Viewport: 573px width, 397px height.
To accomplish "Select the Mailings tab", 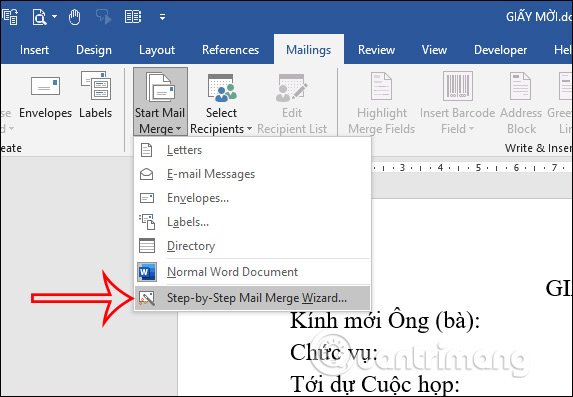I will point(308,50).
